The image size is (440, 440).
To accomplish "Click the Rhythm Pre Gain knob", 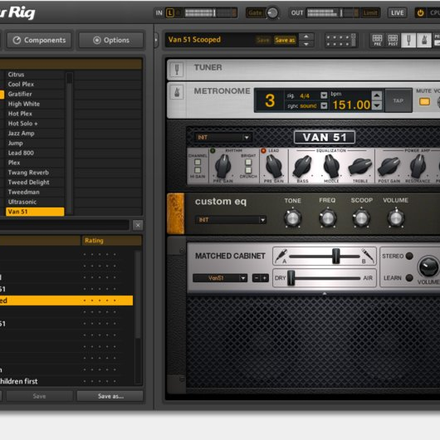I will (223, 166).
